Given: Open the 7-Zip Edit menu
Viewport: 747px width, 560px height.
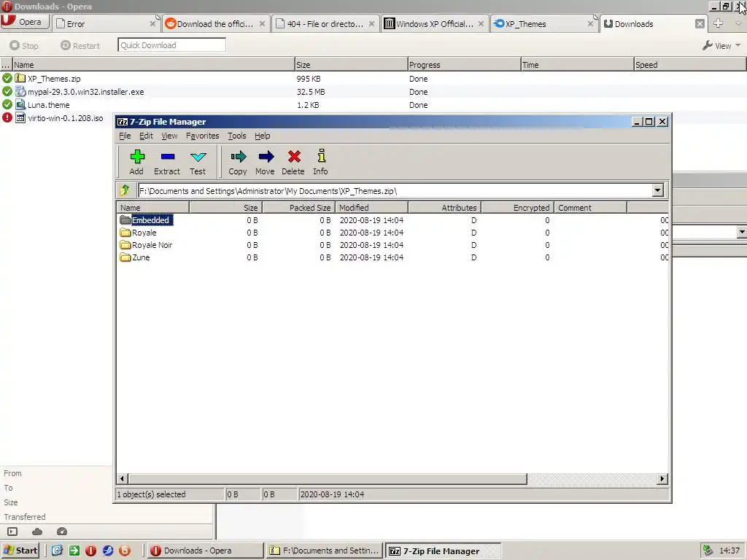Looking at the screenshot, I should (x=146, y=136).
